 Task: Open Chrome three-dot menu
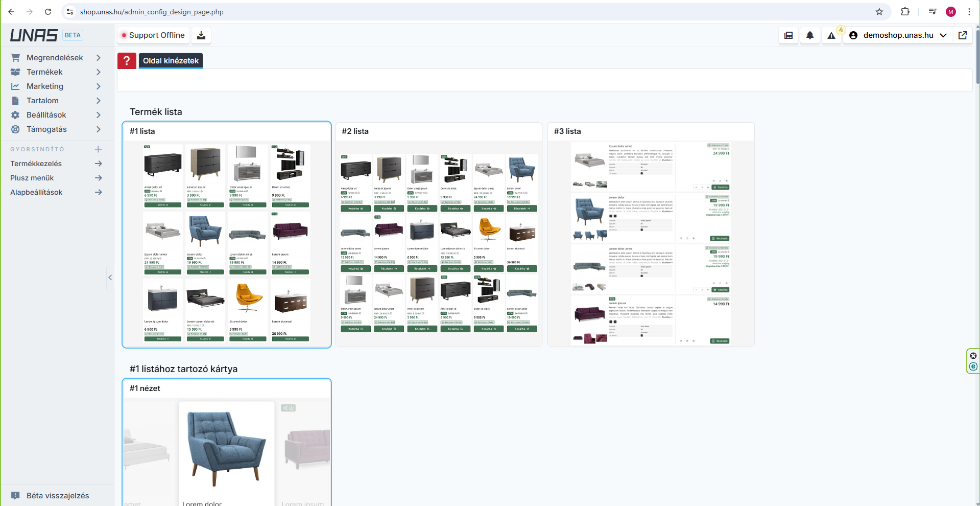[x=969, y=12]
